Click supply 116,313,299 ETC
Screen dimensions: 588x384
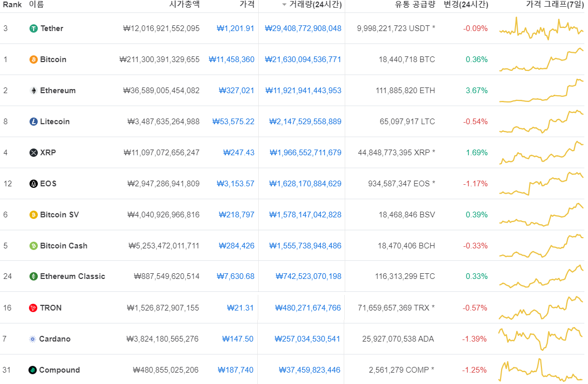[x=405, y=276]
